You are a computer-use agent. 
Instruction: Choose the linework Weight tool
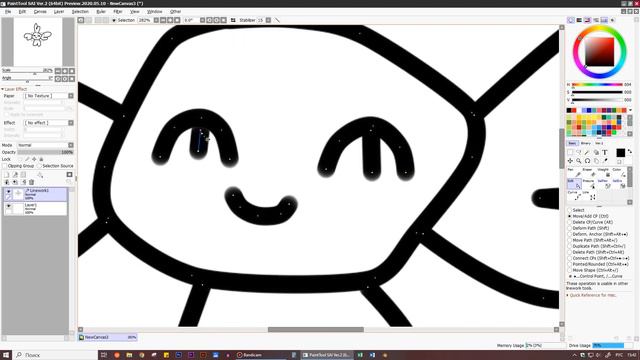click(x=603, y=172)
